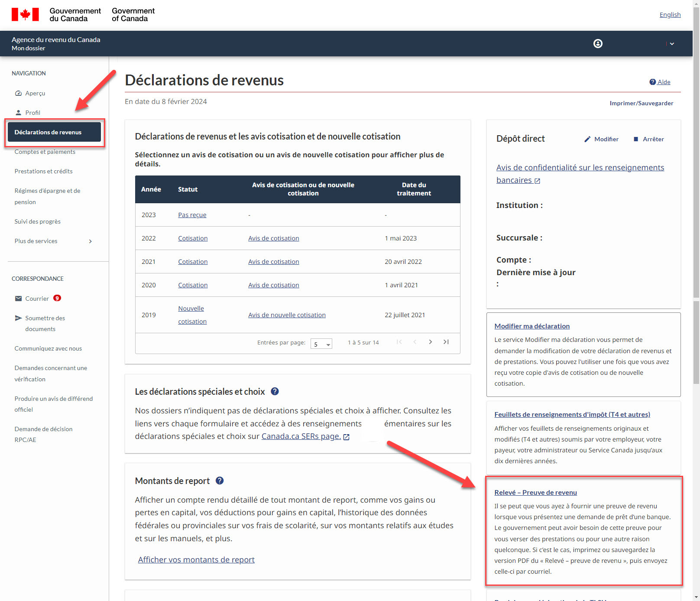Open Prestations et crédits section

[x=43, y=171]
